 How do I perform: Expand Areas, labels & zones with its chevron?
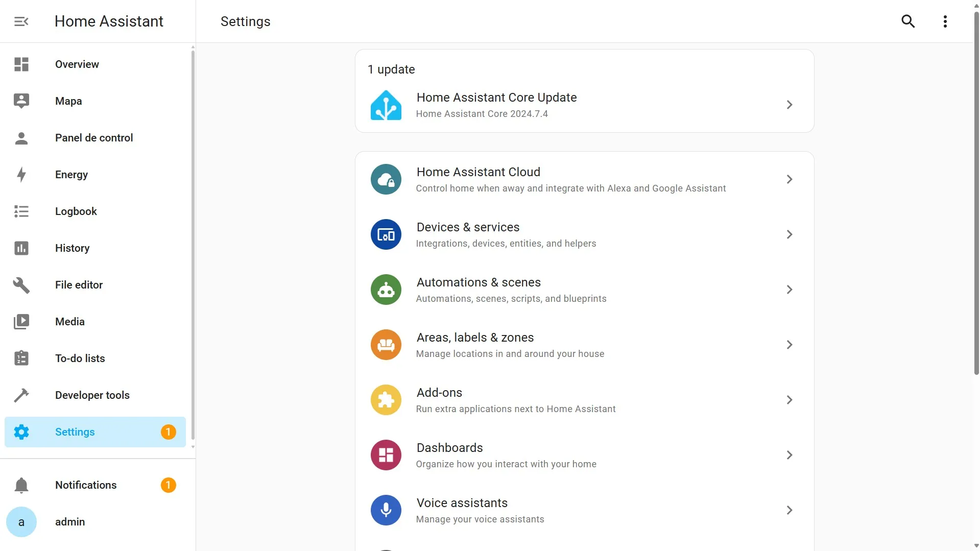[790, 345]
